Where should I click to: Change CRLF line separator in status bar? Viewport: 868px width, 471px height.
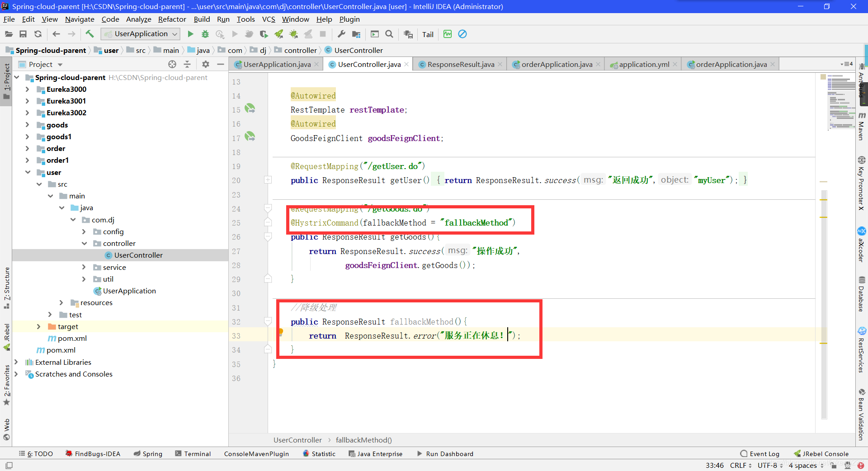point(741,465)
